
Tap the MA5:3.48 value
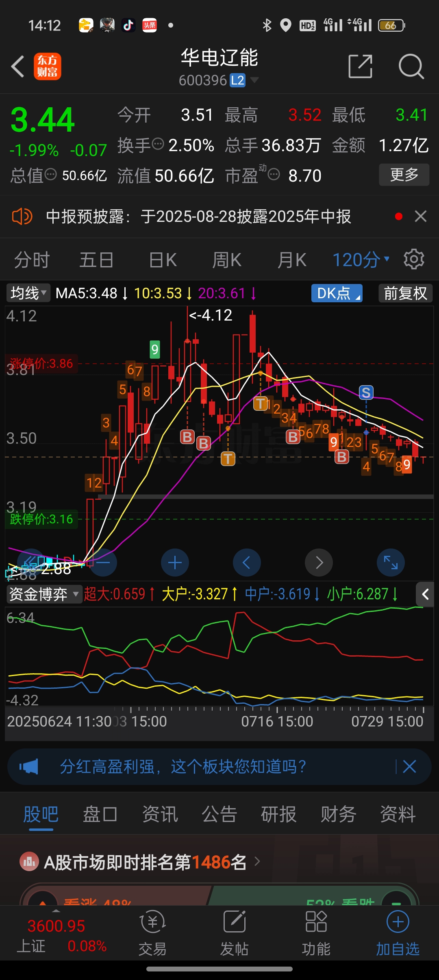(x=86, y=293)
